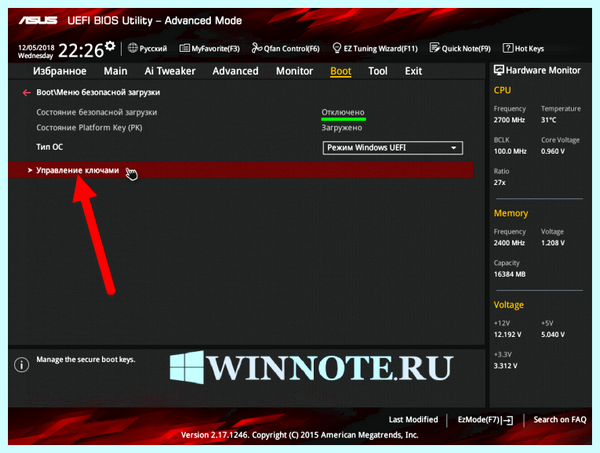This screenshot has height=453, width=600.
Task: Switch to the Exit tab
Action: point(413,71)
